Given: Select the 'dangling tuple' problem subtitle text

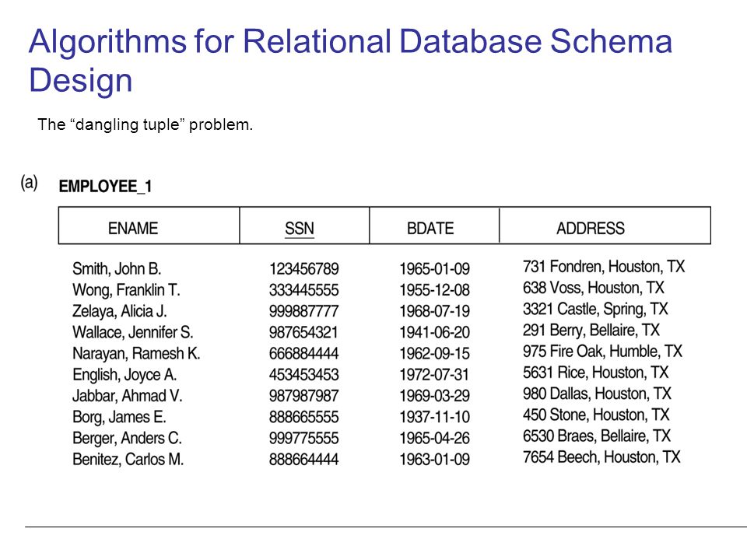Looking at the screenshot, I should (x=145, y=124).
